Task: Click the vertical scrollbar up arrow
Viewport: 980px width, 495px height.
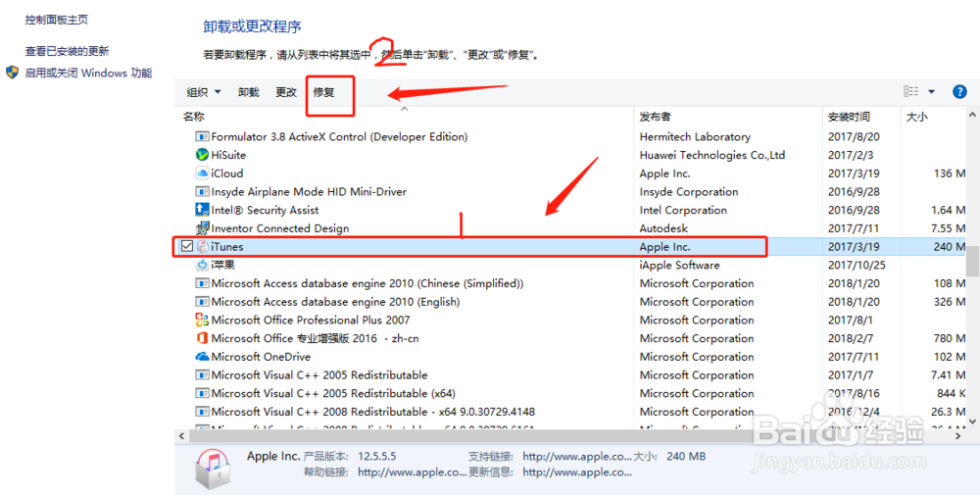Action: coord(972,115)
